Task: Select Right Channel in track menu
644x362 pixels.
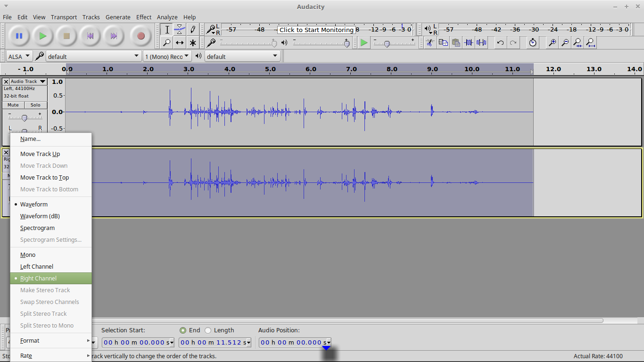Action: click(x=51, y=278)
